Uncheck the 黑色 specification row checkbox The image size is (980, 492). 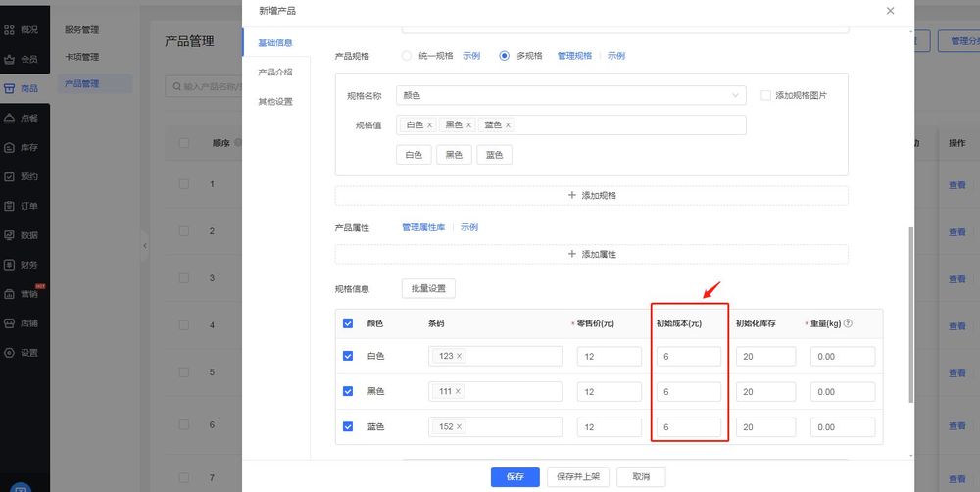(348, 391)
